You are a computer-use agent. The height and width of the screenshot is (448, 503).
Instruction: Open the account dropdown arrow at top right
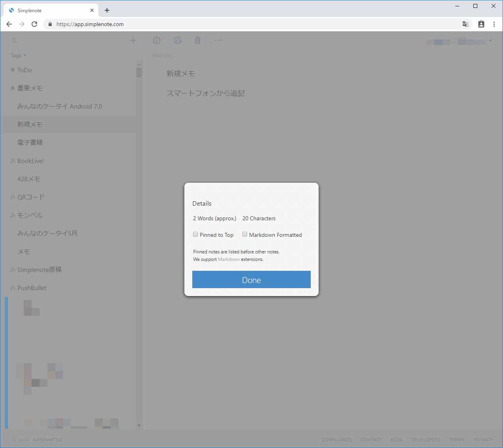point(490,41)
